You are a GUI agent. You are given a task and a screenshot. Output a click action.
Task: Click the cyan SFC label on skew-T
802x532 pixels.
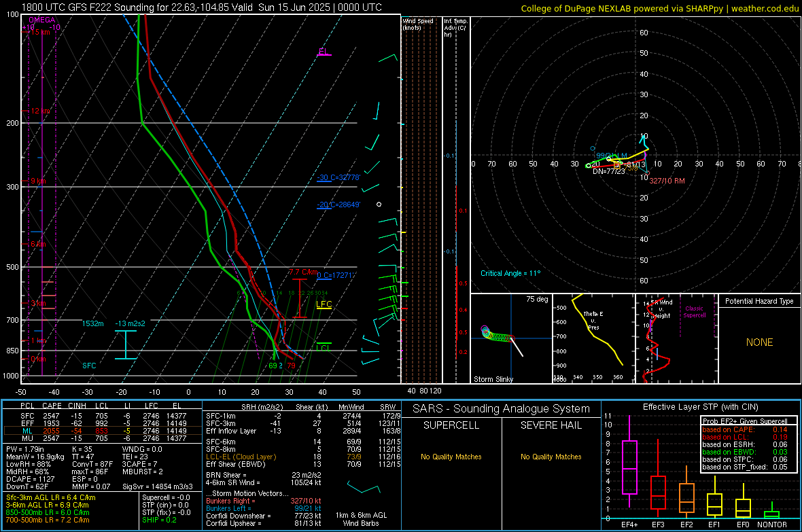pos(89,366)
